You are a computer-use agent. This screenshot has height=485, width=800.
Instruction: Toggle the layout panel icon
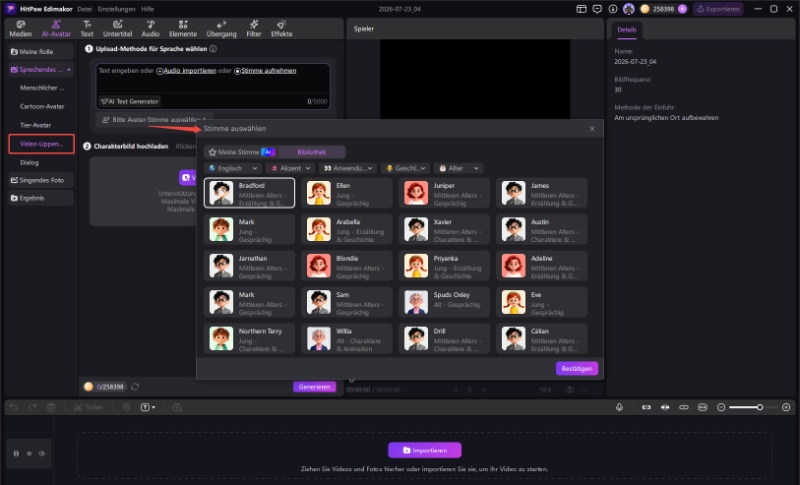(x=581, y=9)
